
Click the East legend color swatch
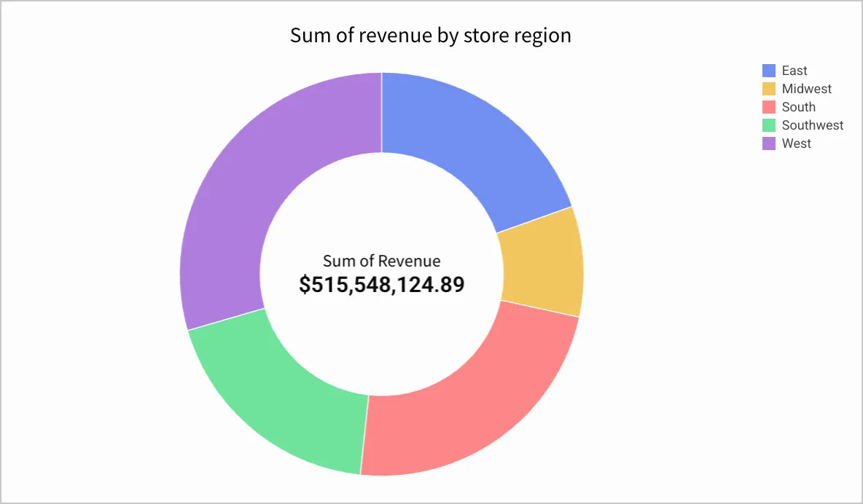[x=769, y=71]
